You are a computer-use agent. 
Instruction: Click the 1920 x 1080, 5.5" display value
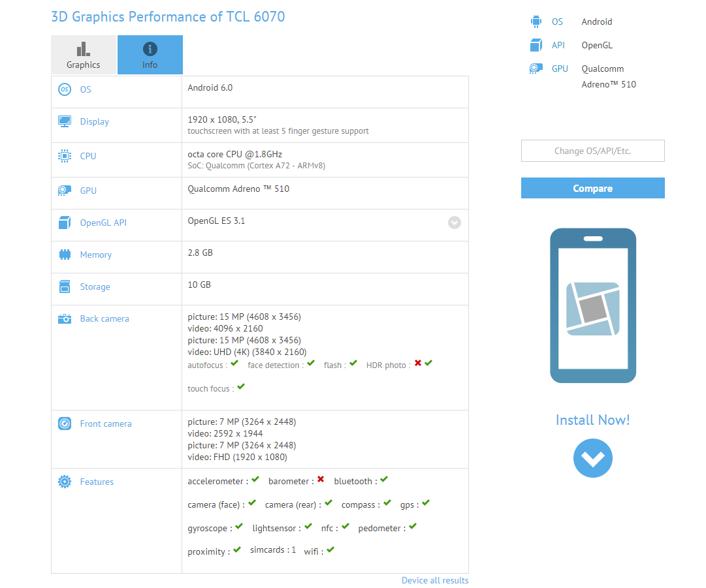click(x=222, y=119)
